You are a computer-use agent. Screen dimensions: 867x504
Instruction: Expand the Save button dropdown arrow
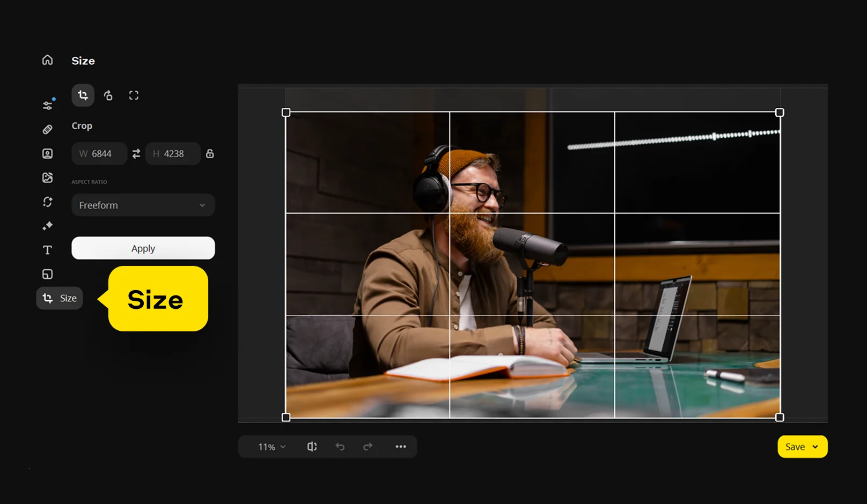coord(815,447)
